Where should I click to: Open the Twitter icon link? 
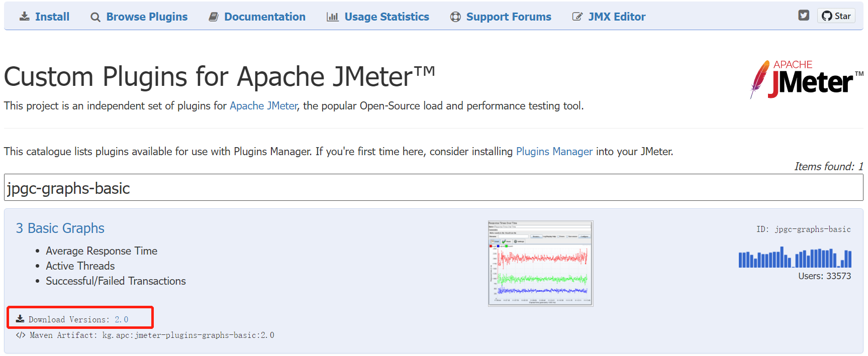(x=804, y=15)
